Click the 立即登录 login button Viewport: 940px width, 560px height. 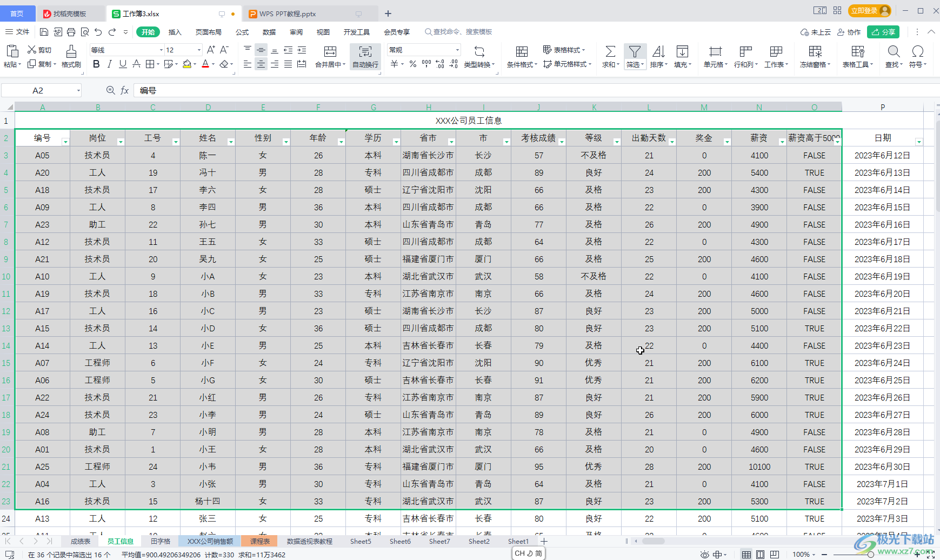869,10
